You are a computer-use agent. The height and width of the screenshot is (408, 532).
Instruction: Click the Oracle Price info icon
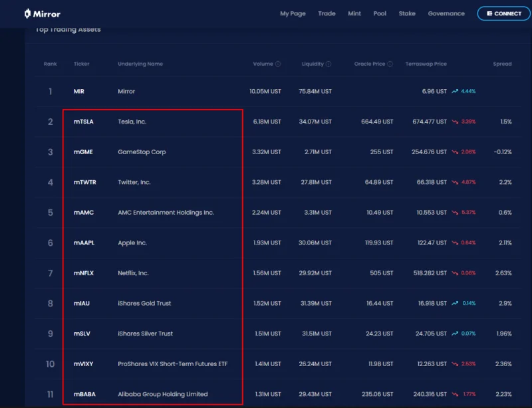tap(390, 64)
